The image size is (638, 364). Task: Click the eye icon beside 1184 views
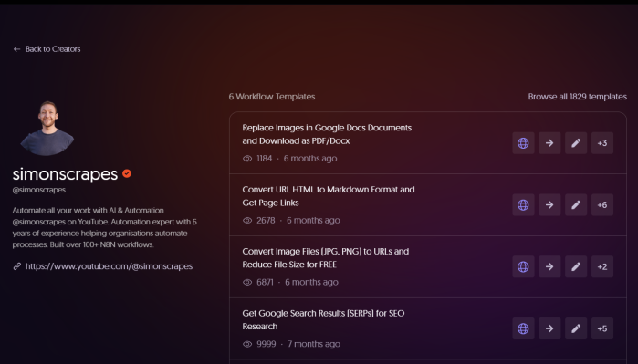247,159
